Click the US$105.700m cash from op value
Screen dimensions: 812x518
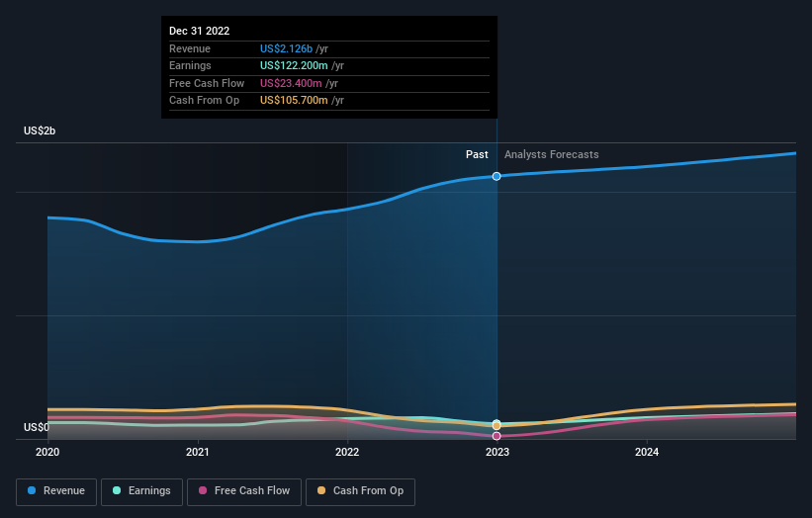coord(294,101)
